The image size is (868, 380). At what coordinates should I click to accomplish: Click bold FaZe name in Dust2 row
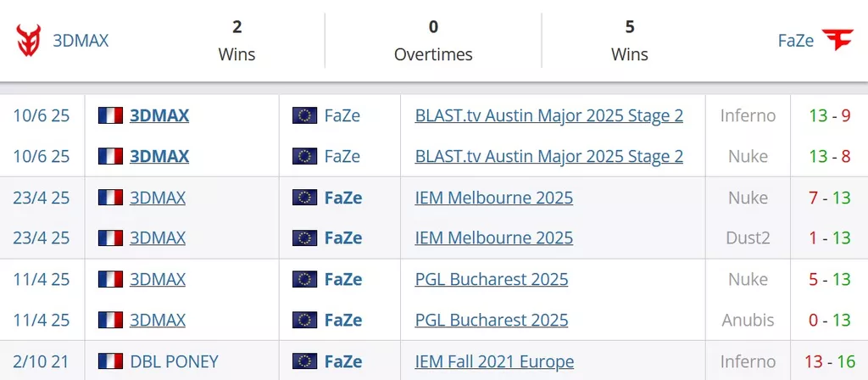(x=343, y=237)
